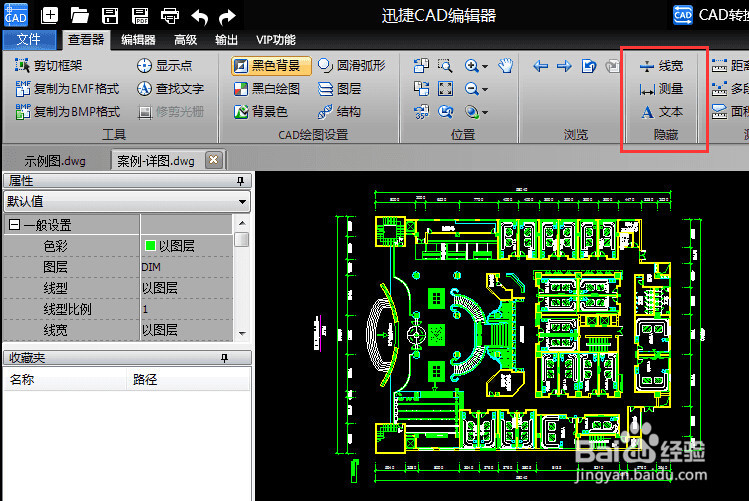Switch to the 案例-详图.dwg document tab
The height and width of the screenshot is (501, 749).
156,161
